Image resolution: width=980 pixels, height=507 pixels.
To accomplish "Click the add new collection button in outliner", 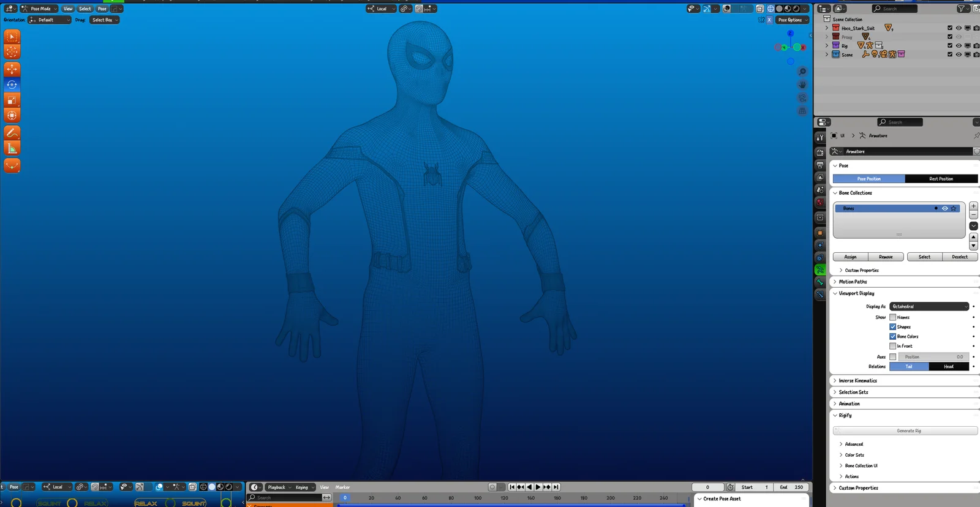I will click(x=976, y=9).
